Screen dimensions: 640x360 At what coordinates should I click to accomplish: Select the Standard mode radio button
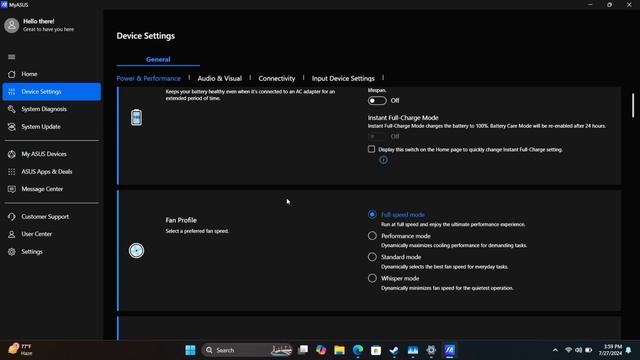[372, 257]
